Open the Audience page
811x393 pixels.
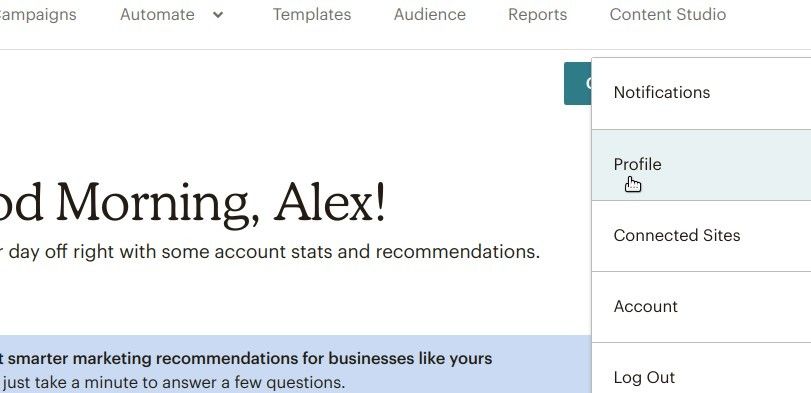[x=430, y=14]
